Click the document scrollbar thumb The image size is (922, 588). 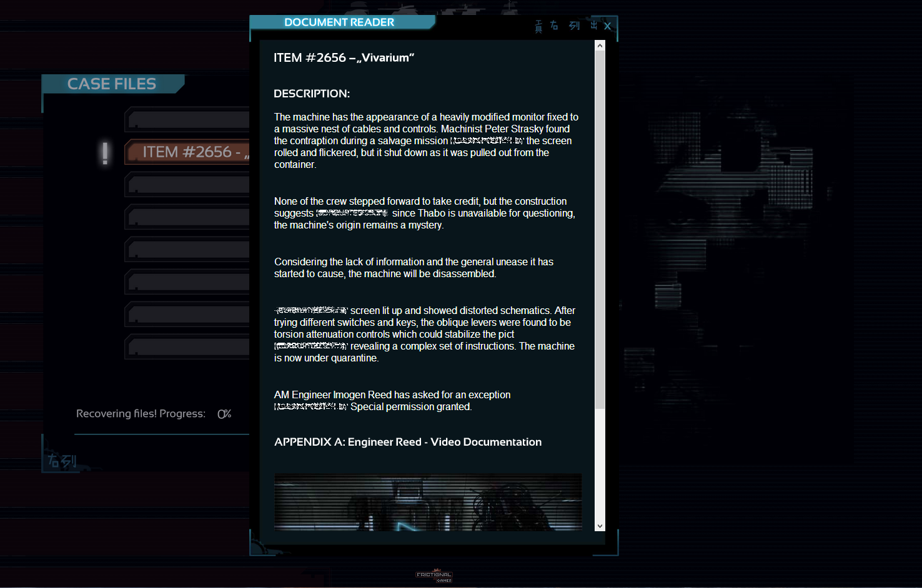[x=600, y=230]
